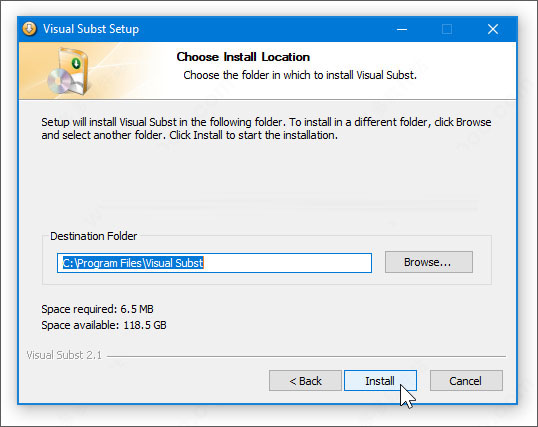Click the 'Visual Subst 2.1' version label
This screenshot has height=427, width=538.
click(x=64, y=355)
